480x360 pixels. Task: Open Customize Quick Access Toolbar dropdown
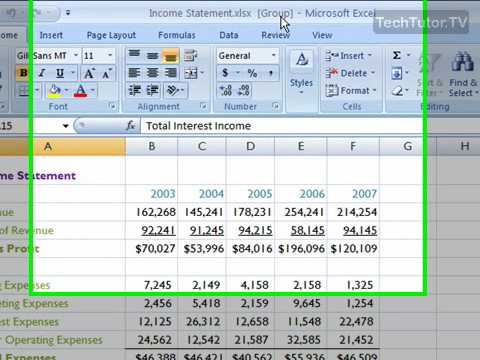(x=68, y=13)
